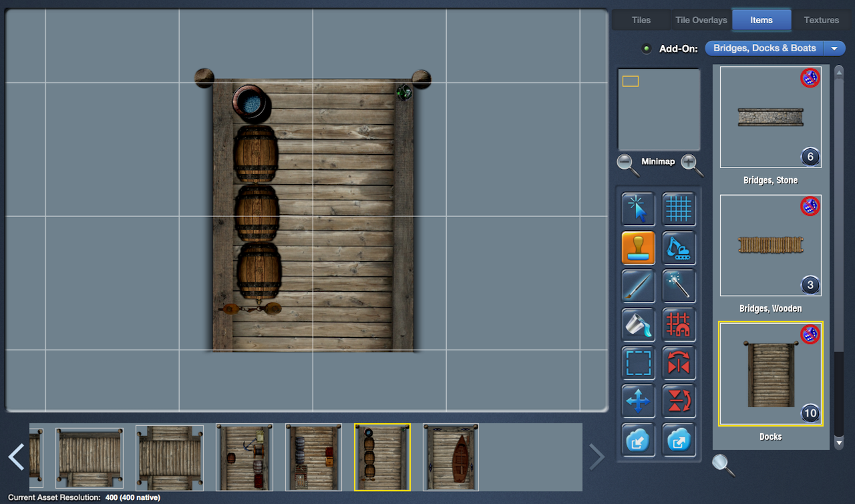The height and width of the screenshot is (504, 855).
Task: Click the count badge 10 on Docks
Action: click(810, 413)
